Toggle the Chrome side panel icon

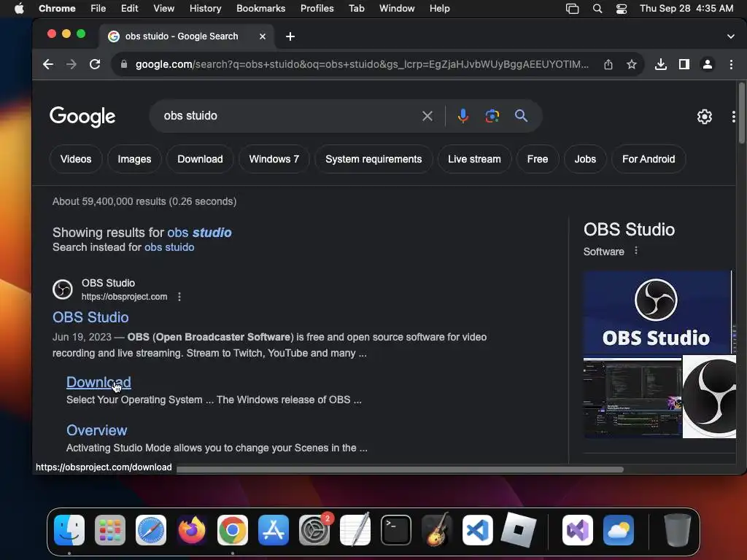click(x=684, y=64)
